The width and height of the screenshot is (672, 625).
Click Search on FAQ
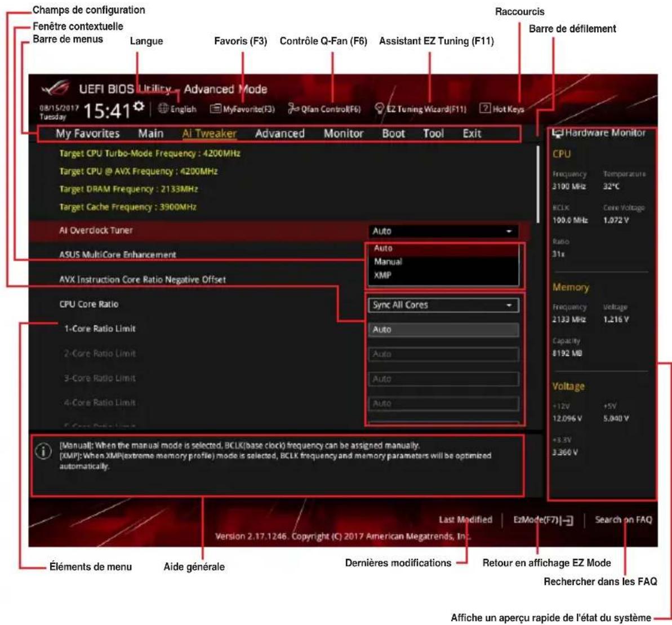(x=623, y=520)
